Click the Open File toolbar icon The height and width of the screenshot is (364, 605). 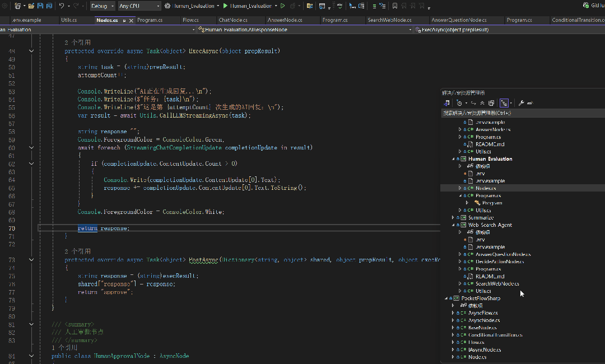[31, 6]
